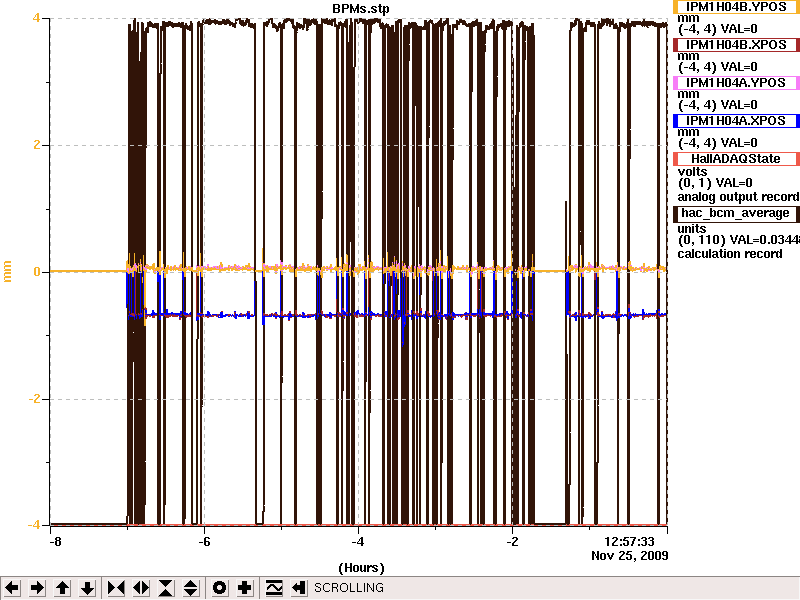Image resolution: width=800 pixels, height=600 pixels.
Task: Click the horizontal zoom-out diamond icon
Action: tap(141, 588)
